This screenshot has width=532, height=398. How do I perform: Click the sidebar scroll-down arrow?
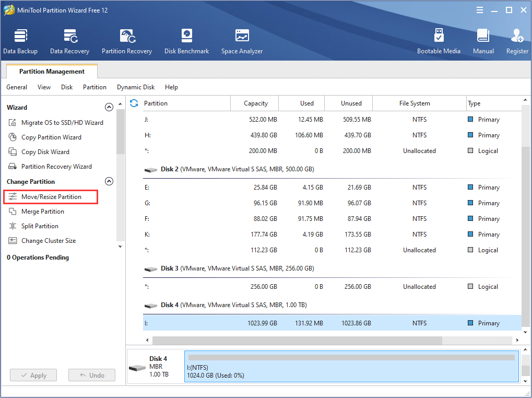coord(120,247)
